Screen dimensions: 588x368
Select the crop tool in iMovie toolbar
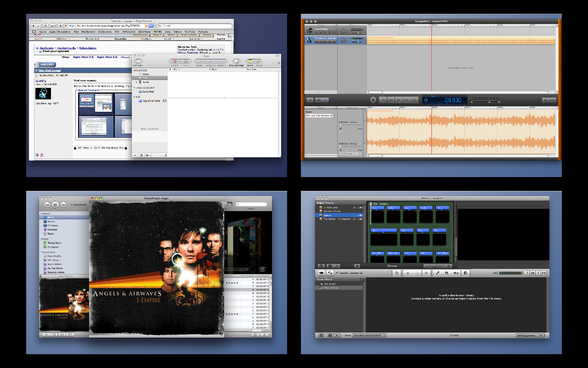point(446,273)
